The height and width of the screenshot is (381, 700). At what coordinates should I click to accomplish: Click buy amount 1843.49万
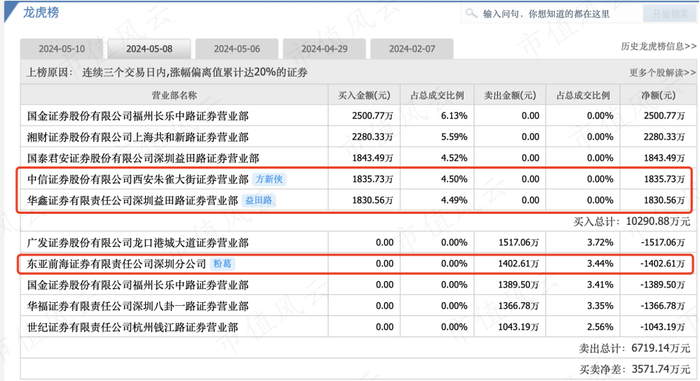(x=373, y=158)
